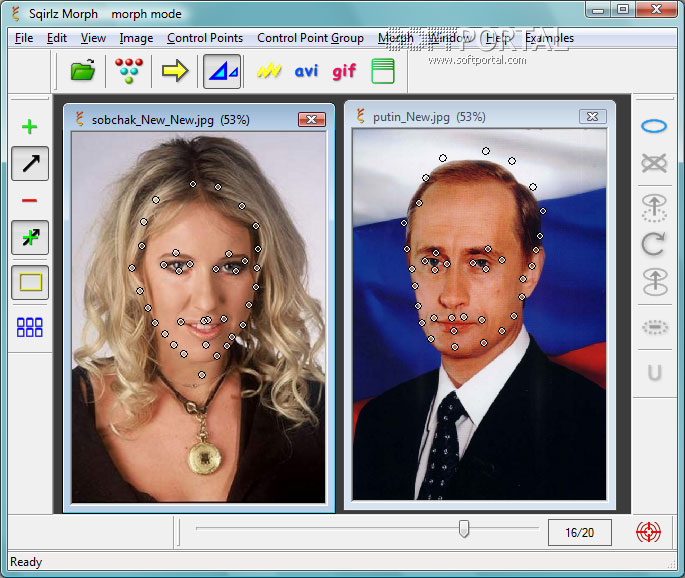Screen dimensions: 685x578
Task: Click the putin window title icon
Action: [x=360, y=116]
